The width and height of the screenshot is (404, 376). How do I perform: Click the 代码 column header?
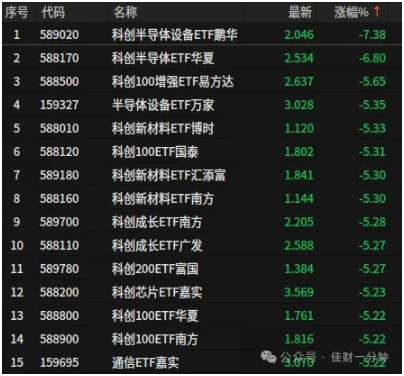pyautogui.click(x=53, y=13)
